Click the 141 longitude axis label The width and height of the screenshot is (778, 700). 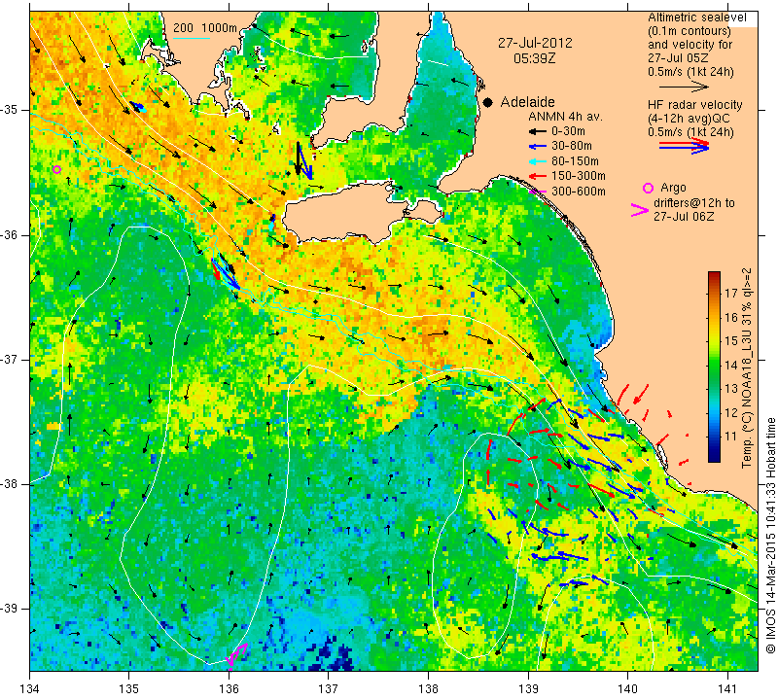pos(727,689)
